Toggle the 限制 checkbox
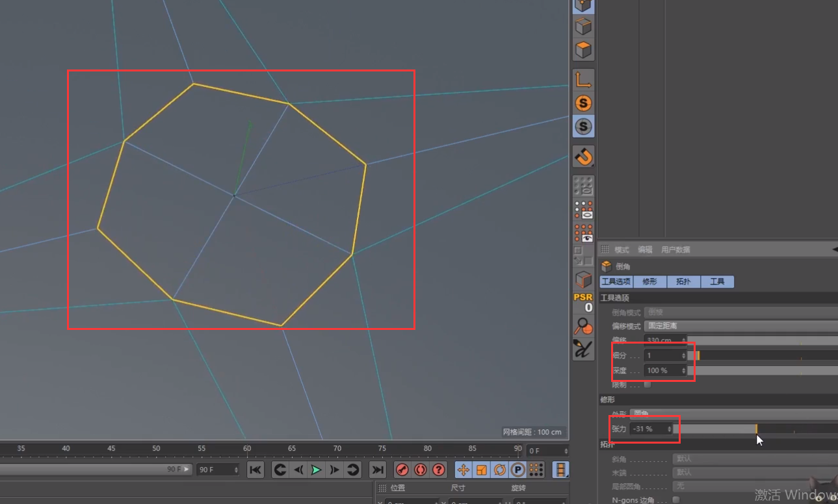Viewport: 838px width, 504px height. pyautogui.click(x=648, y=384)
